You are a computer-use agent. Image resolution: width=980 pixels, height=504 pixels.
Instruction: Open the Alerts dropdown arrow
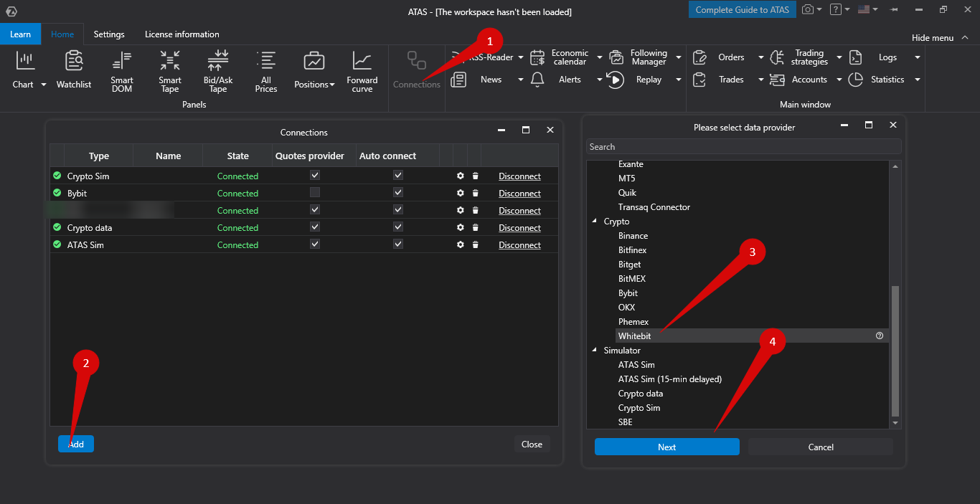(x=600, y=80)
